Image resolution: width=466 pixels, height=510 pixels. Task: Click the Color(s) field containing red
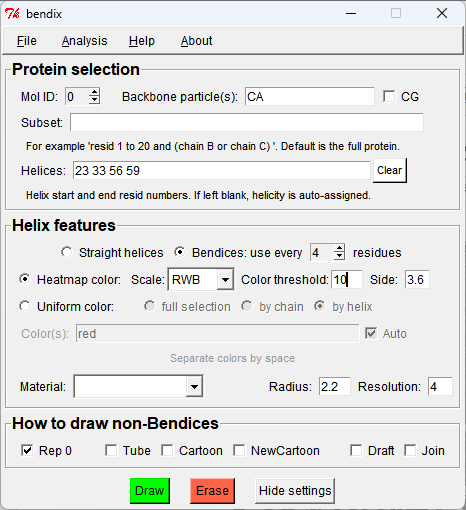[x=218, y=333]
